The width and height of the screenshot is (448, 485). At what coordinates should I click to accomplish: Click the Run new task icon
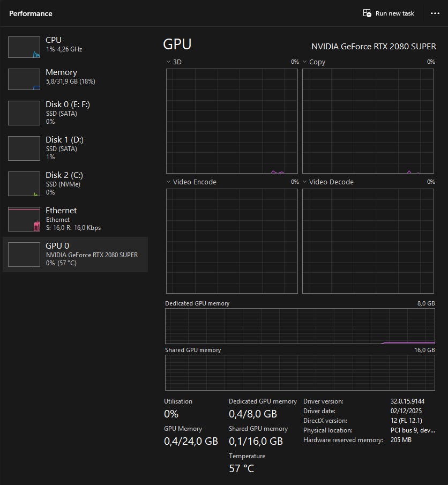pos(367,13)
